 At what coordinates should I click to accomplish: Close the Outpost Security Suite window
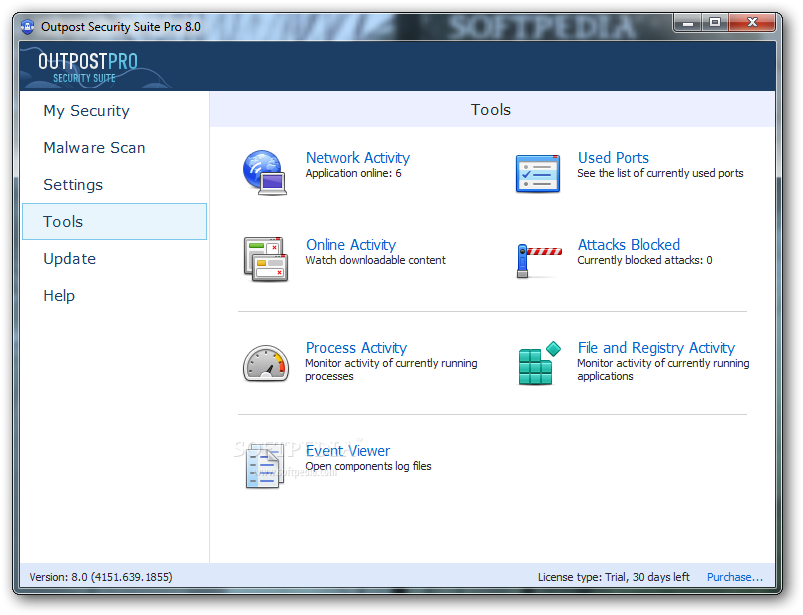[x=752, y=23]
